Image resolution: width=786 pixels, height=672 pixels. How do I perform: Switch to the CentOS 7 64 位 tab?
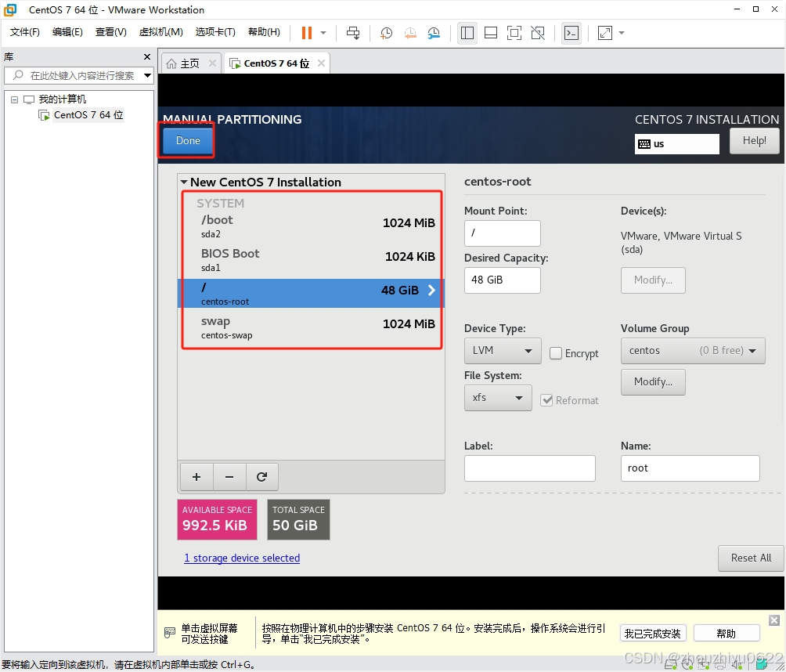(x=269, y=63)
